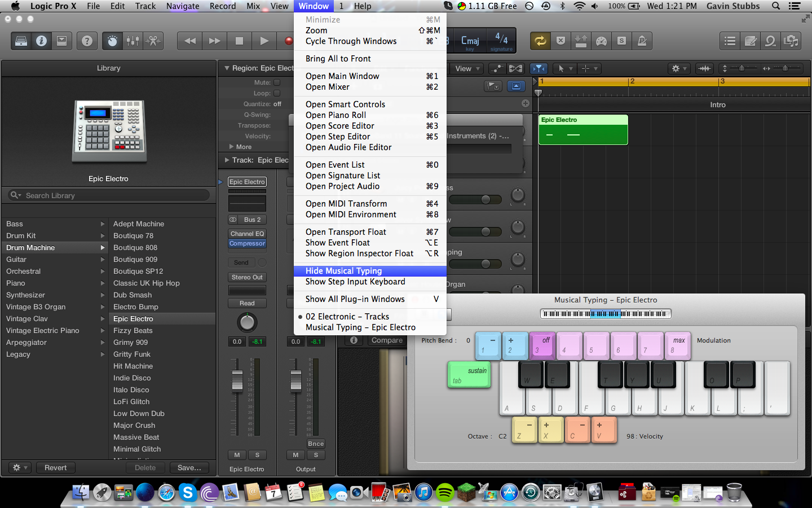Open the Note Pads button
The width and height of the screenshot is (812, 508).
pyautogui.click(x=751, y=41)
